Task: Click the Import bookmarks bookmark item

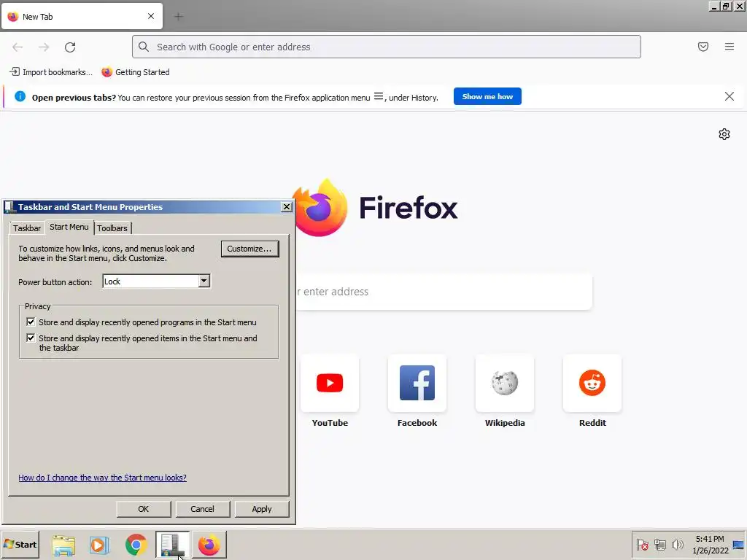Action: [51, 72]
